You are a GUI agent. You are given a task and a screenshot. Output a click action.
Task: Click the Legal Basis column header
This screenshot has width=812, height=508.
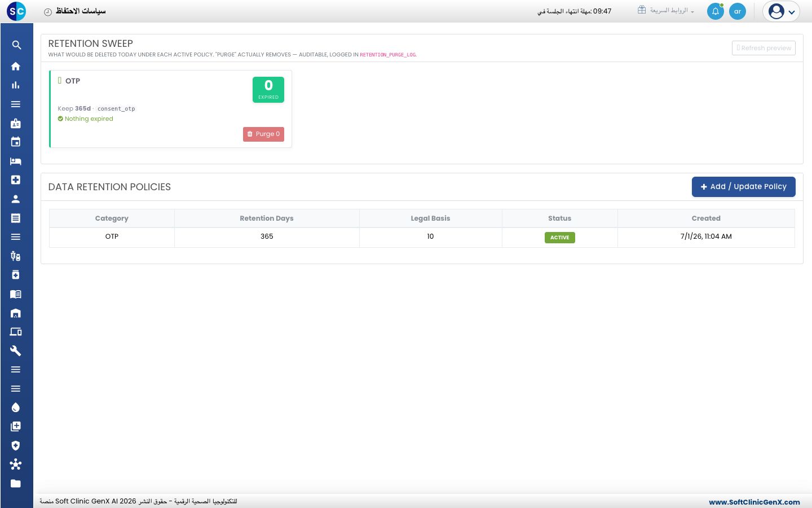[430, 218]
